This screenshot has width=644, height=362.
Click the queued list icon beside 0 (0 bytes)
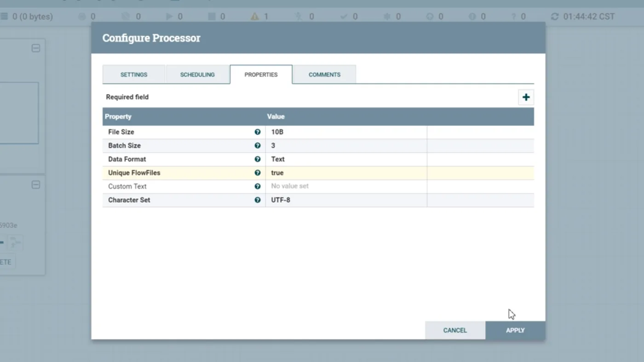4,17
